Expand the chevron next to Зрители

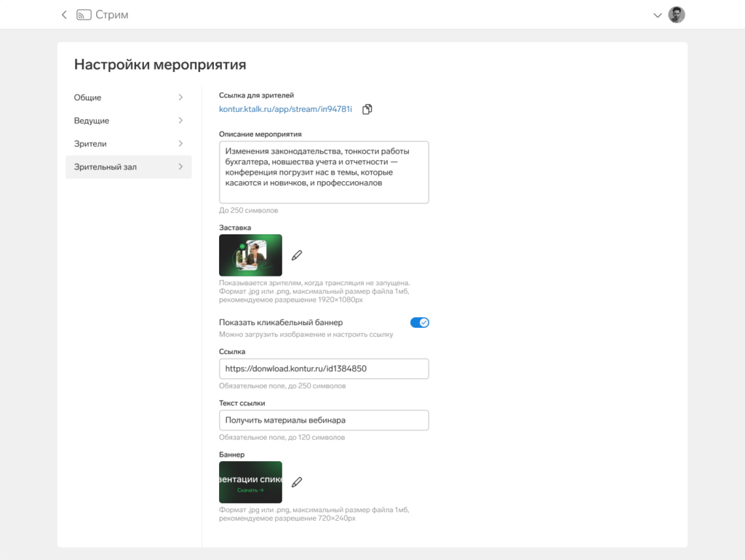click(x=180, y=143)
